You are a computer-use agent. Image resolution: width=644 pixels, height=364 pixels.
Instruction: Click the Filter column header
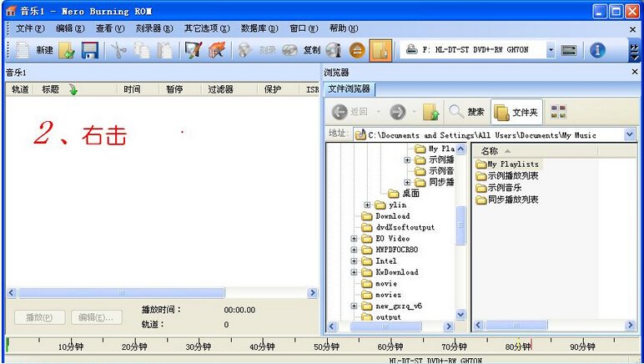point(229,89)
